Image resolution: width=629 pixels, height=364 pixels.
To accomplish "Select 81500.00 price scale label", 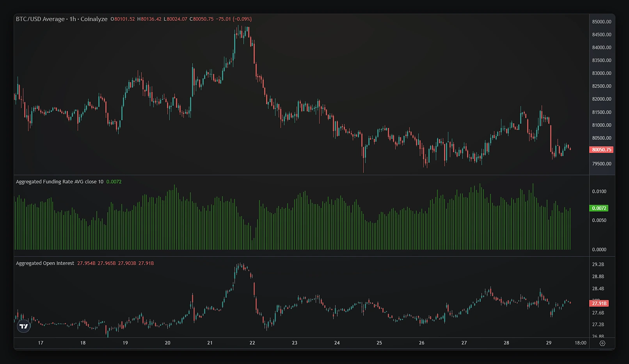I will (602, 112).
